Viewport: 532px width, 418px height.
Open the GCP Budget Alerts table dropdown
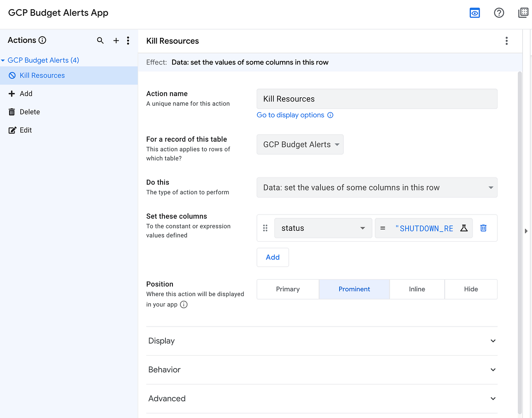click(x=300, y=144)
